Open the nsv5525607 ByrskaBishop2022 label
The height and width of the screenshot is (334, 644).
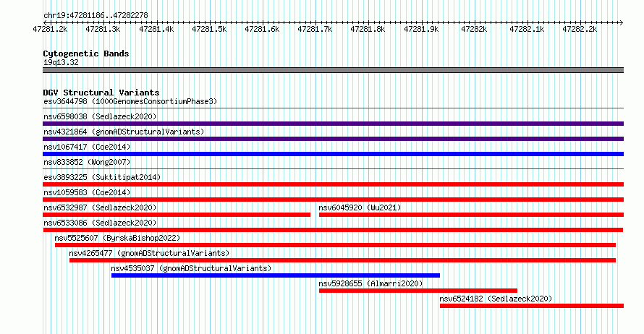coord(117,238)
